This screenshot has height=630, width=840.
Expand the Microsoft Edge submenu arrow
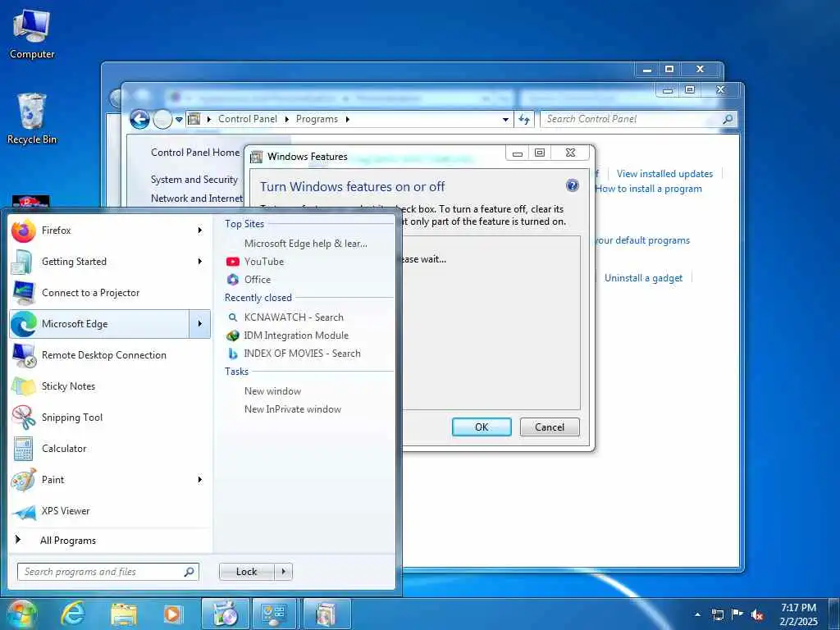click(200, 324)
